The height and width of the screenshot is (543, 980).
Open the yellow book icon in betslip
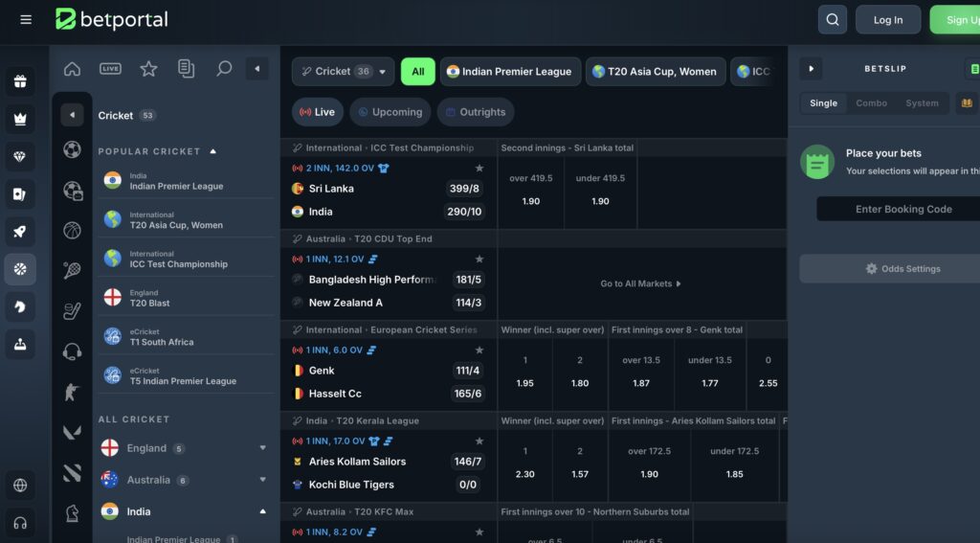[967, 103]
